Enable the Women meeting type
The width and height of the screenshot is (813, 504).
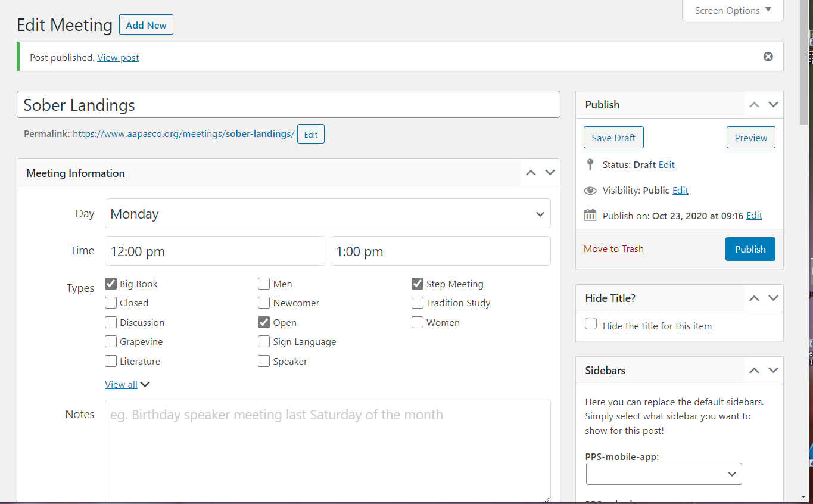pyautogui.click(x=417, y=322)
